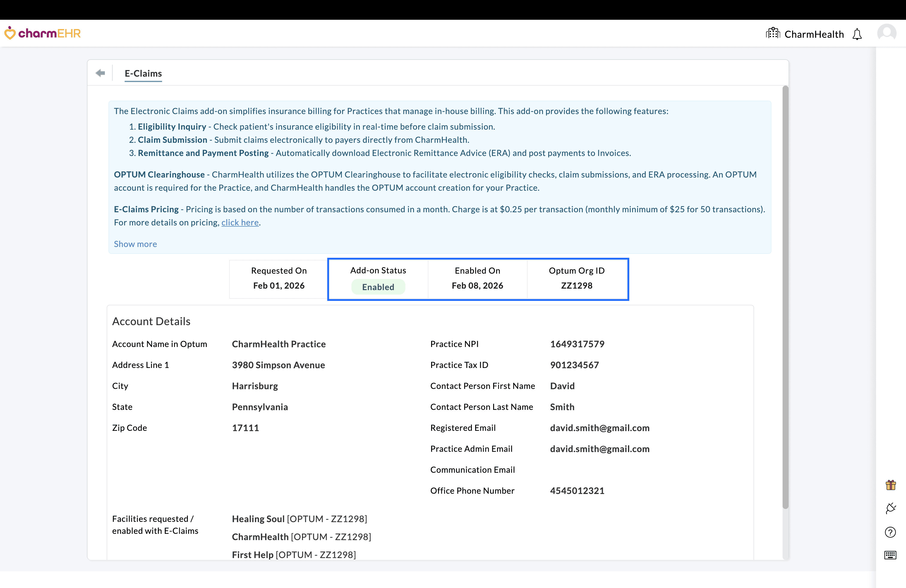The image size is (906, 588).
Task: Click the Eligibility Inquiry feature text
Action: pos(172,127)
